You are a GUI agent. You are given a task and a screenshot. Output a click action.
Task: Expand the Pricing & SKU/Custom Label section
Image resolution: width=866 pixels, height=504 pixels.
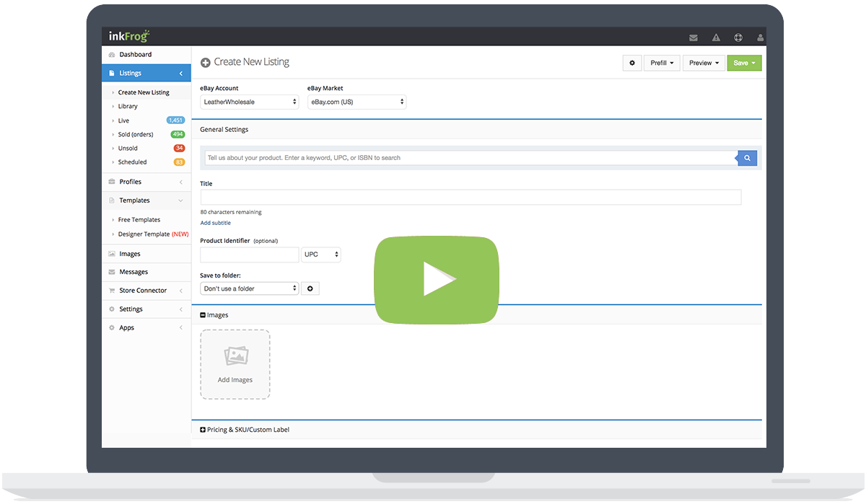pos(203,429)
